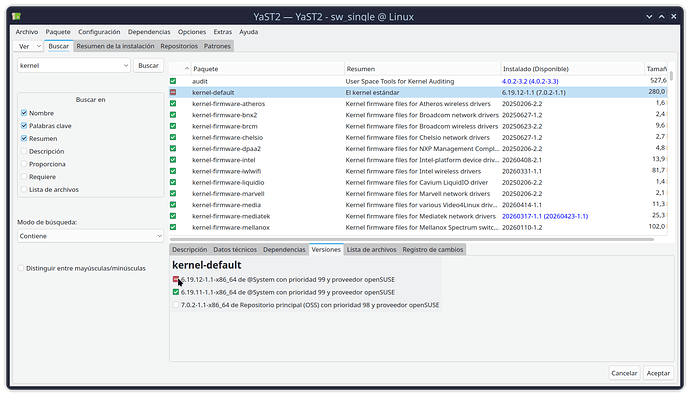The image size is (690, 395).
Task: Toggle status icon of kernel-firmware-bnx2
Action: click(x=173, y=115)
